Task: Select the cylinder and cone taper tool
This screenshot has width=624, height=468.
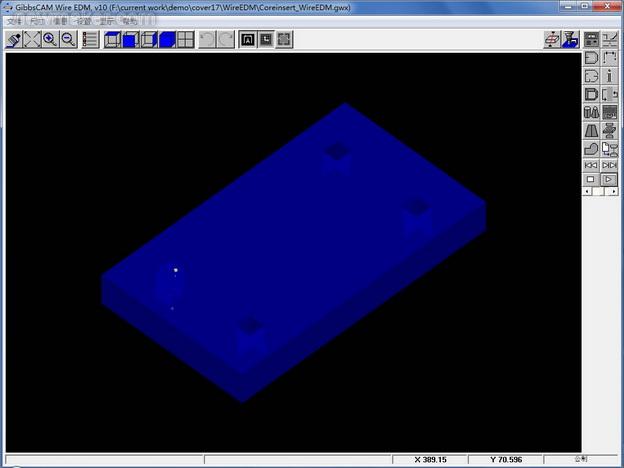Action: pyautogui.click(x=591, y=113)
